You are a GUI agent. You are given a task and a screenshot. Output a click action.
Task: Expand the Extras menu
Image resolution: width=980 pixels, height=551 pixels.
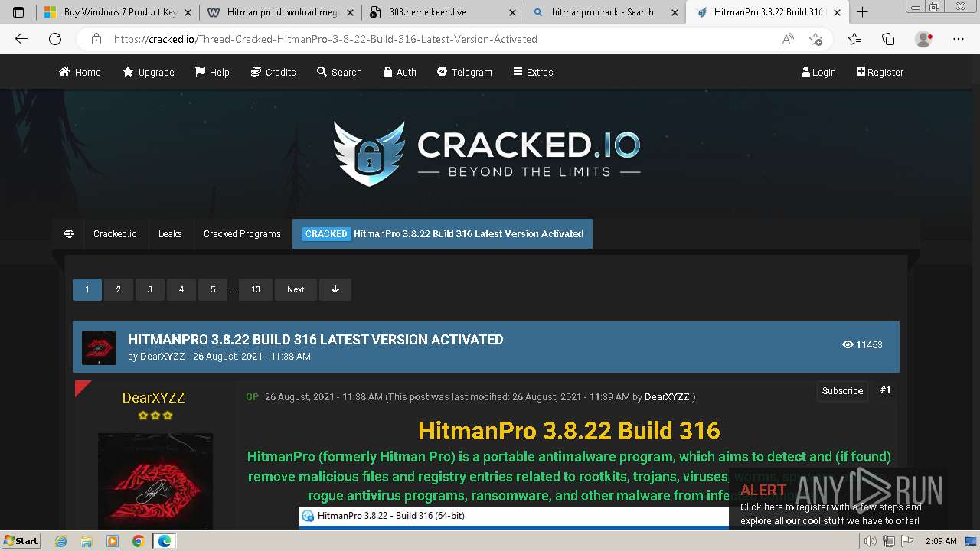533,72
